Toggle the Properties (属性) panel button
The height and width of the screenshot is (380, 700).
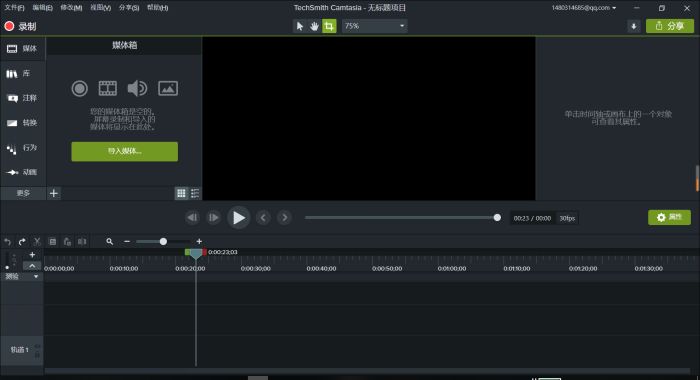(x=669, y=217)
